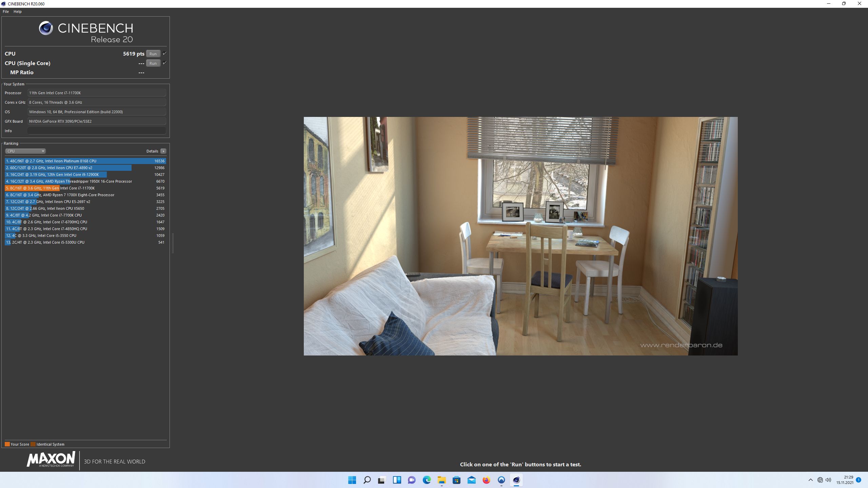Disable the CPU (Single Core) test checkbox
868x488 pixels.
[164, 63]
